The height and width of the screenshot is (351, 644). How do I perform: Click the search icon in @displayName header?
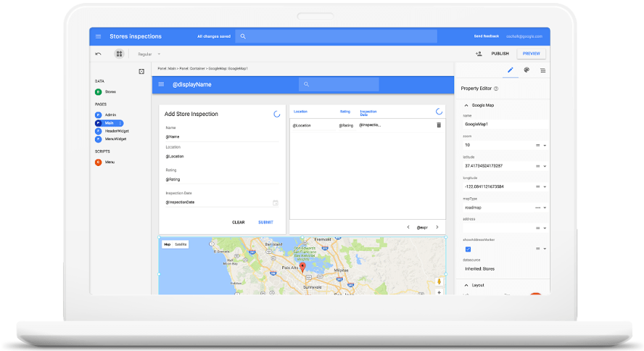pyautogui.click(x=306, y=85)
